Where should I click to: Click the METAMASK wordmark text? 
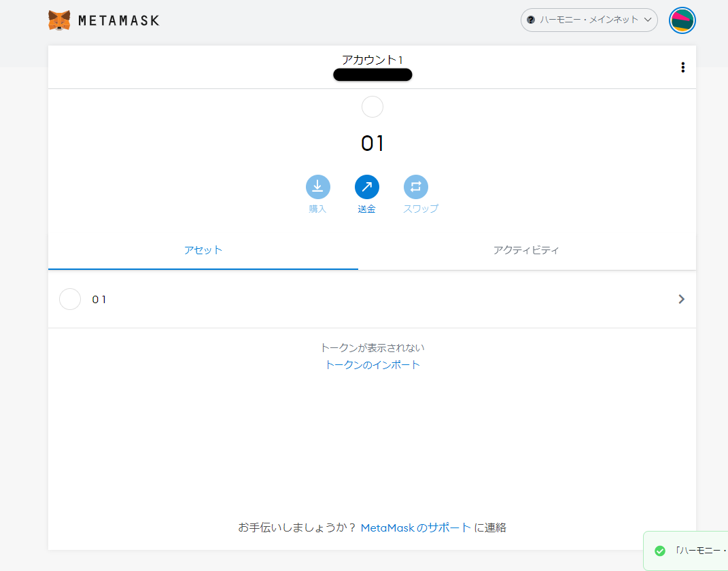coord(119,20)
